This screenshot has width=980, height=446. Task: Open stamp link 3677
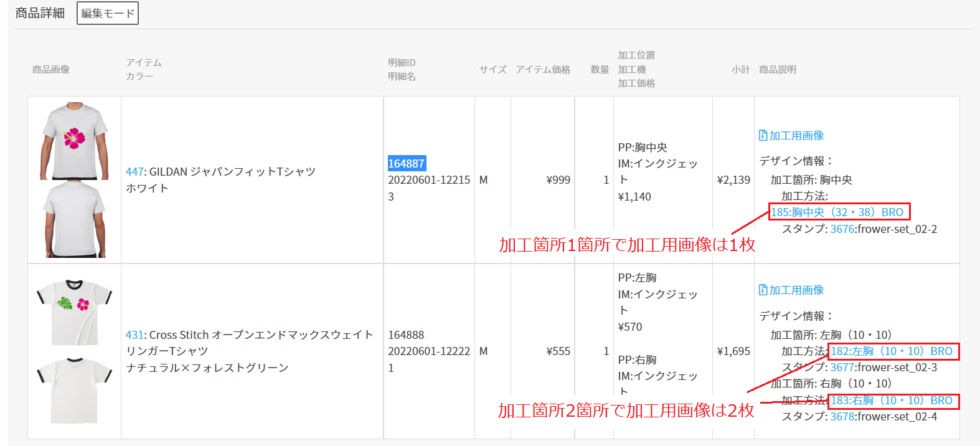pyautogui.click(x=842, y=367)
